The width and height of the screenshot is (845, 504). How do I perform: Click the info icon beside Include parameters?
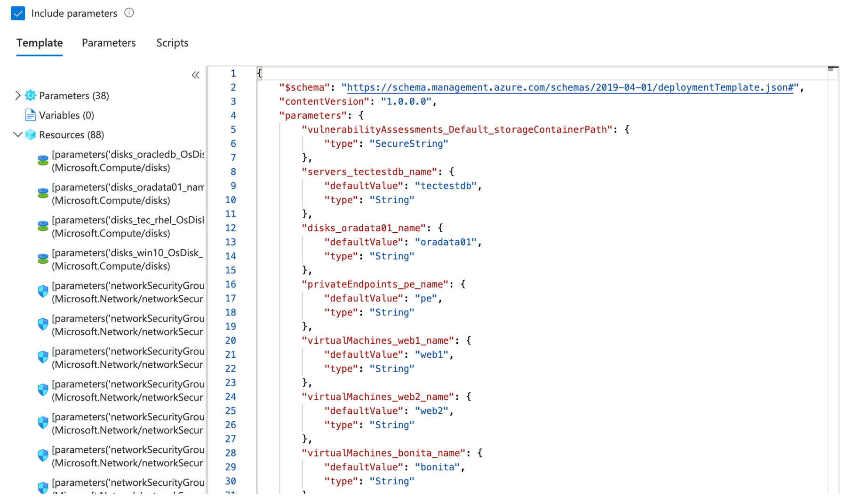point(129,13)
